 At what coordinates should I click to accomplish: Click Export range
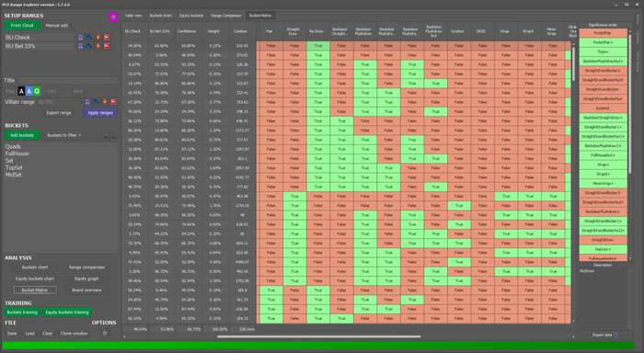point(59,112)
